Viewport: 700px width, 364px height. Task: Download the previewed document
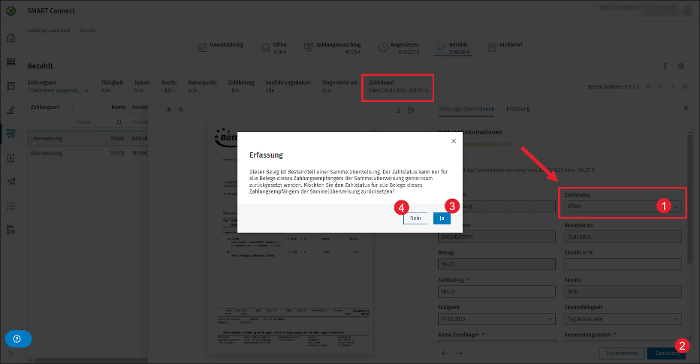(x=398, y=110)
